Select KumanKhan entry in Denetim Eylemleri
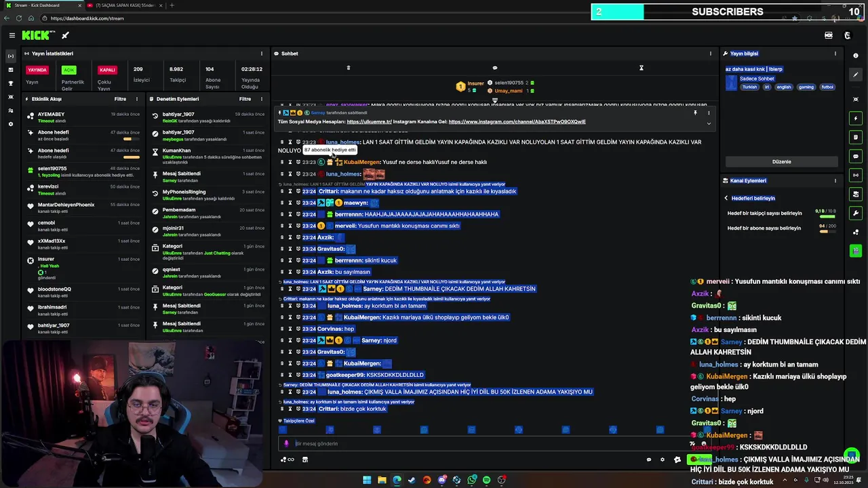 click(x=210, y=156)
